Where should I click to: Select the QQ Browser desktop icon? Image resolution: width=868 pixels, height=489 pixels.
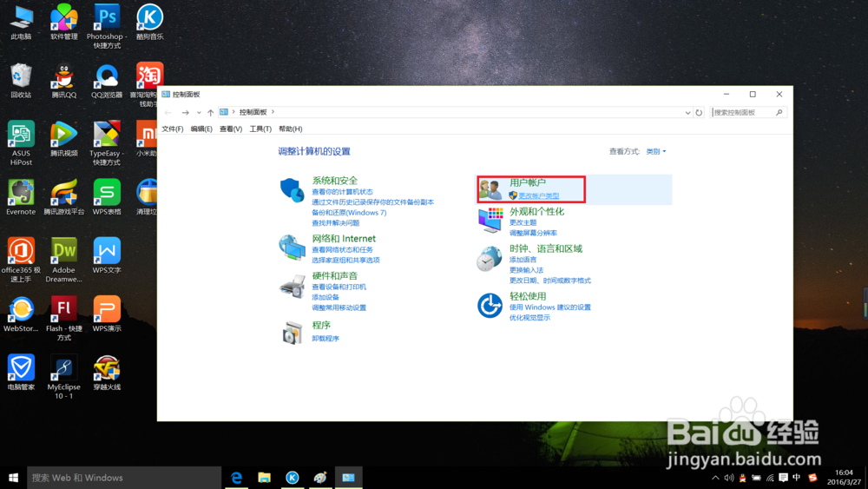point(107,76)
